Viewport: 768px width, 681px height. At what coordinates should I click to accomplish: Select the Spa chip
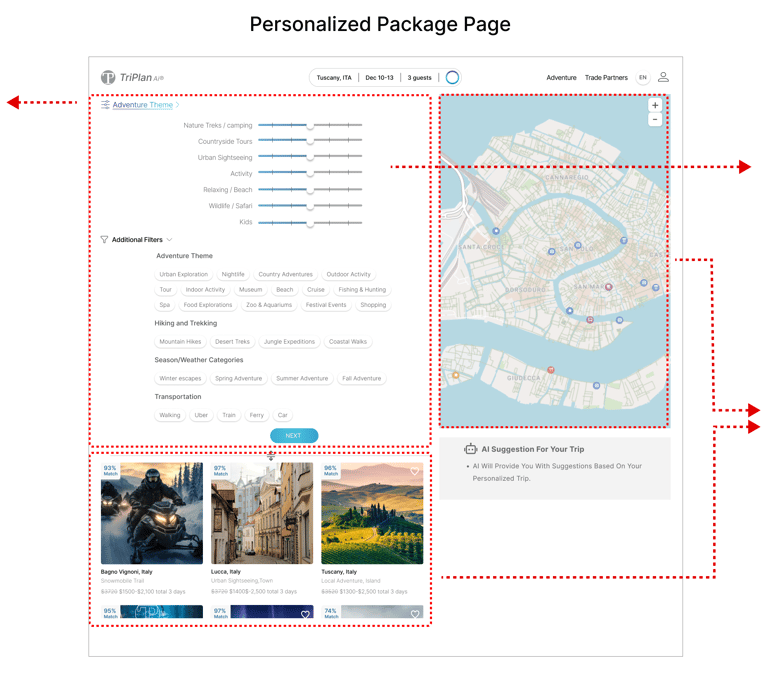[x=165, y=305]
